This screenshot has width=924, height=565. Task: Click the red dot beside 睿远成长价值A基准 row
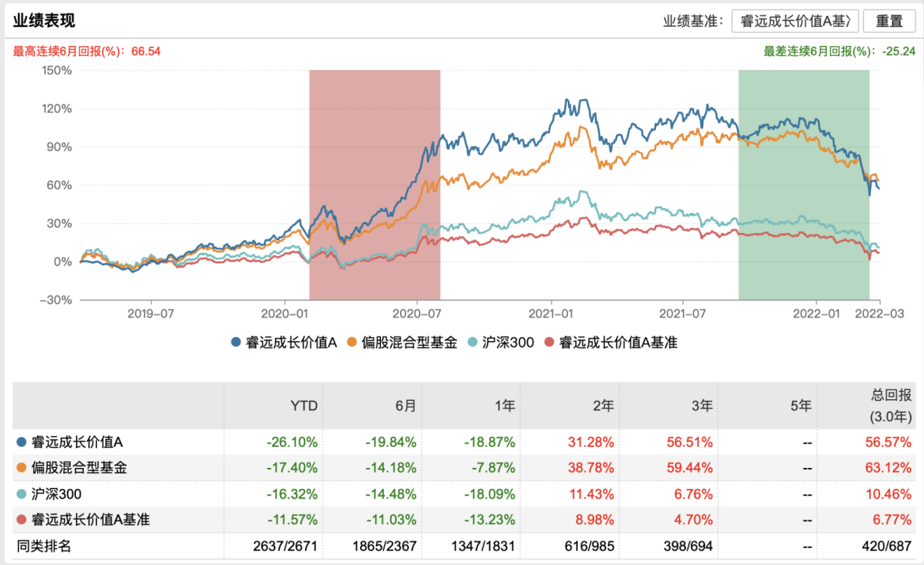point(20,520)
